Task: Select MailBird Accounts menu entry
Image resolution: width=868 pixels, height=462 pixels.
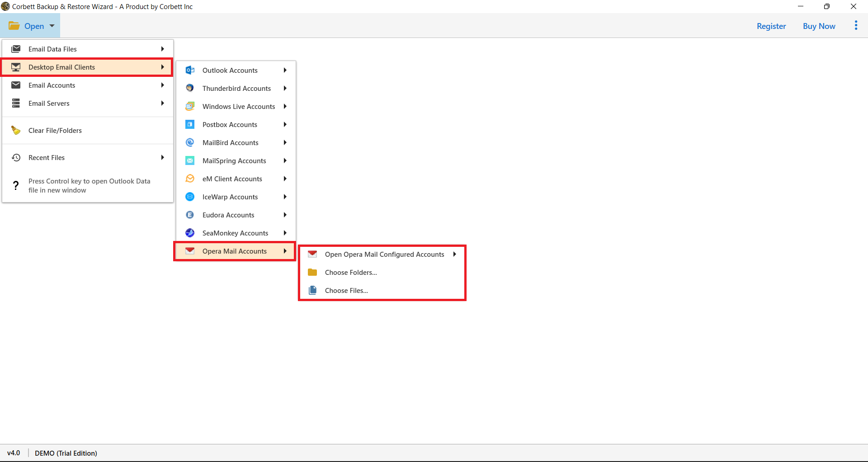Action: point(236,142)
